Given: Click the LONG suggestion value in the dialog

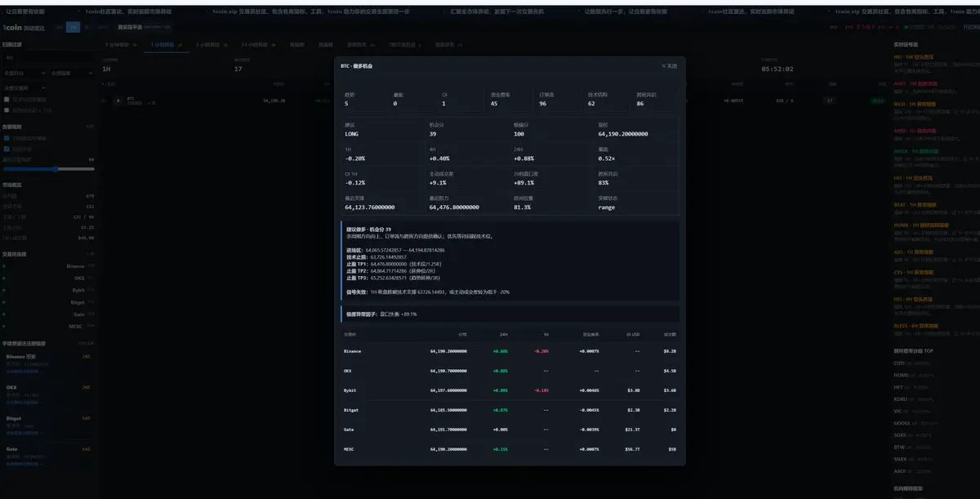Looking at the screenshot, I should (x=351, y=134).
